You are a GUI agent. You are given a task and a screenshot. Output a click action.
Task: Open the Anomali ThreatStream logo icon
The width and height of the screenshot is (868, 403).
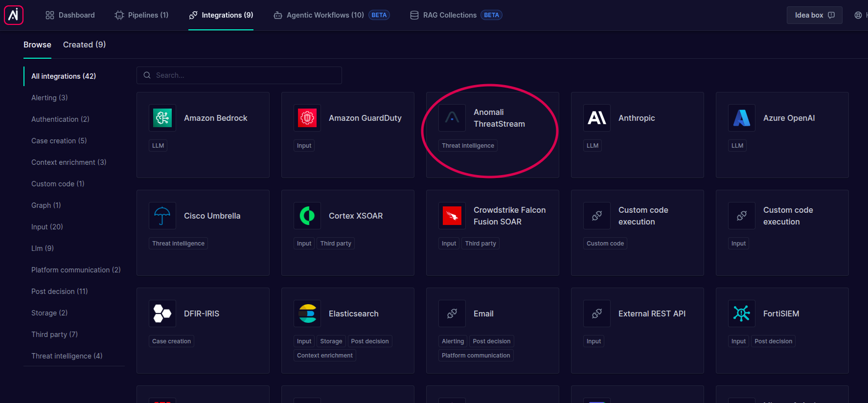pos(452,118)
